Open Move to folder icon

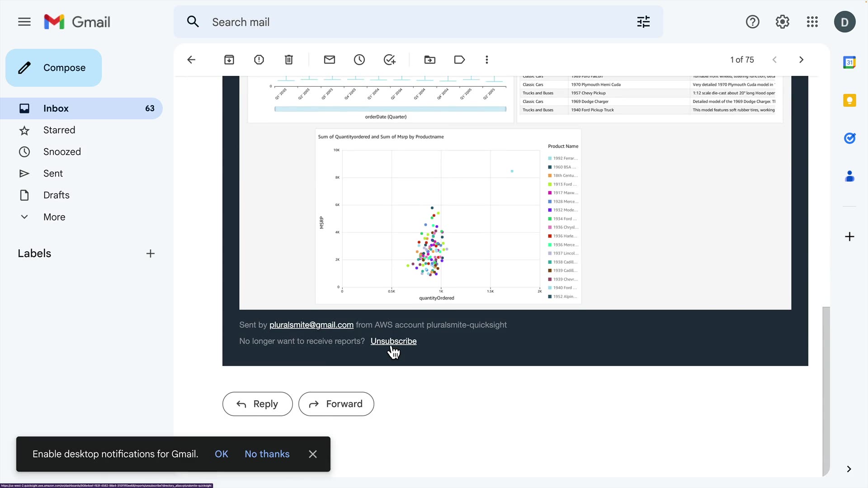pos(430,60)
